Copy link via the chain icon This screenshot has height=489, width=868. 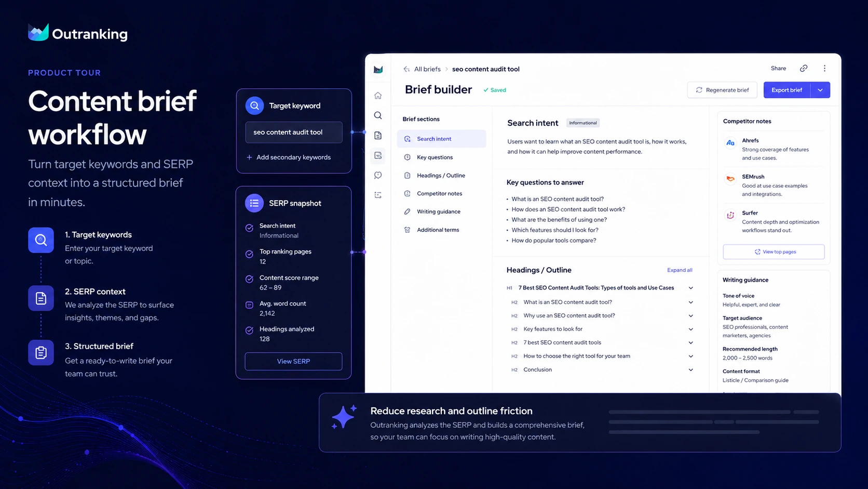[804, 68]
